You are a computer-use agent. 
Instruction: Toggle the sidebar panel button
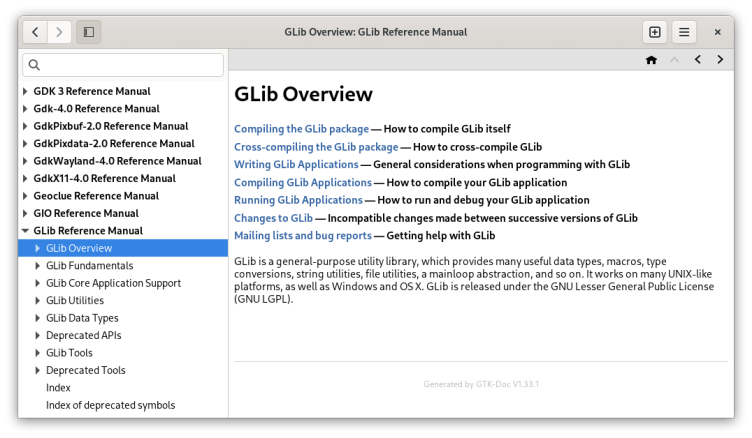pos(89,32)
